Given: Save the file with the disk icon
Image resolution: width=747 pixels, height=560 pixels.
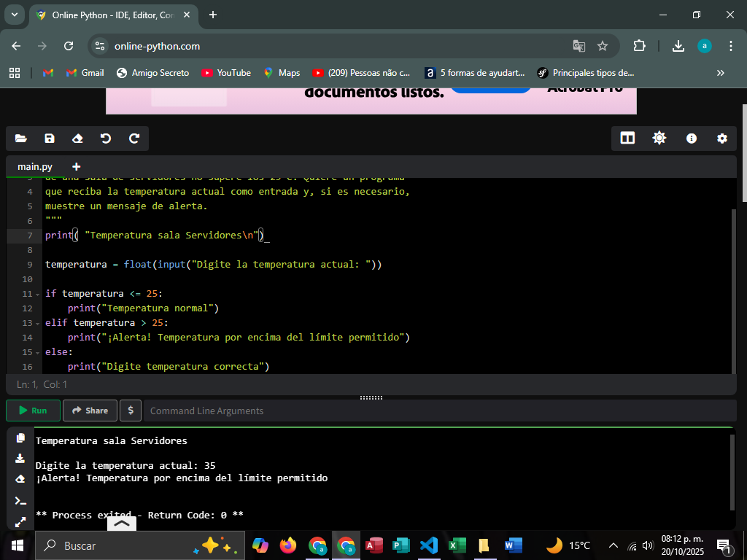Looking at the screenshot, I should click(x=50, y=139).
